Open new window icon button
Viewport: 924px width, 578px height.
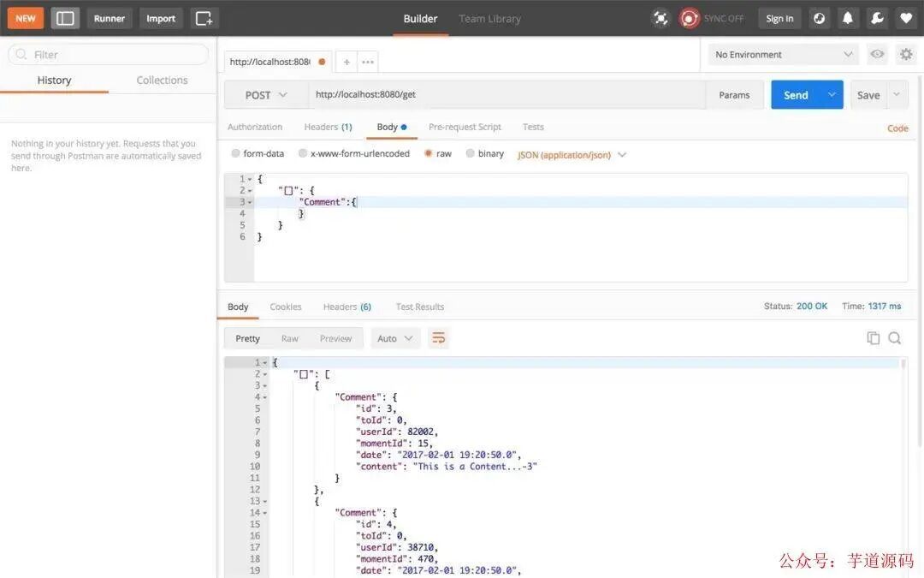click(204, 18)
